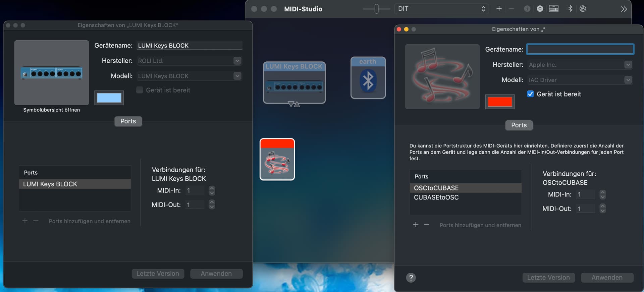The width and height of the screenshot is (644, 292).
Task: Switch to Ports tab in IAC Driver window
Action: [519, 125]
